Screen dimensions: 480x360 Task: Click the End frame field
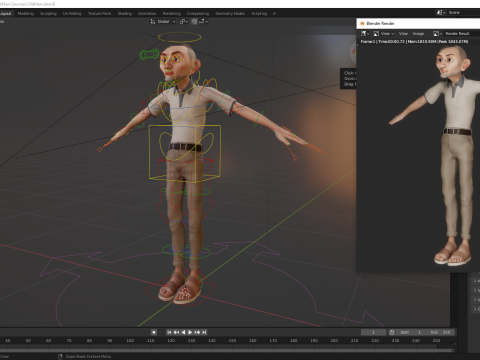[x=441, y=332]
